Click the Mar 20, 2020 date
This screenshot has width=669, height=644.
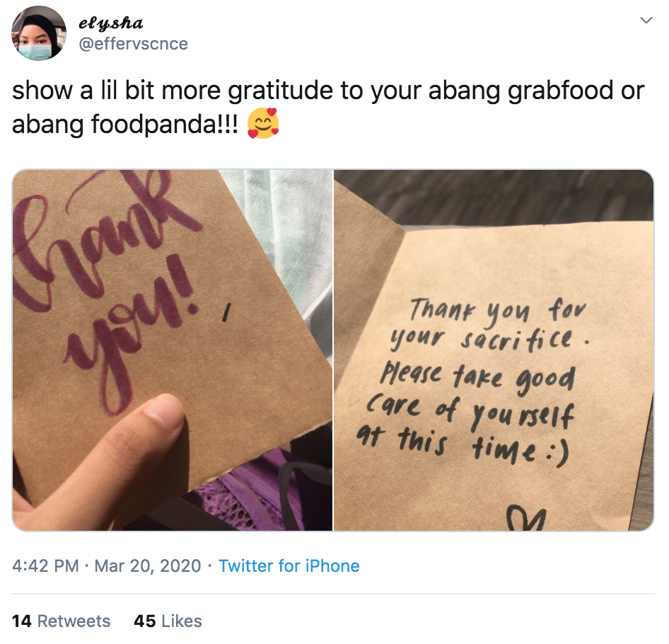(148, 566)
